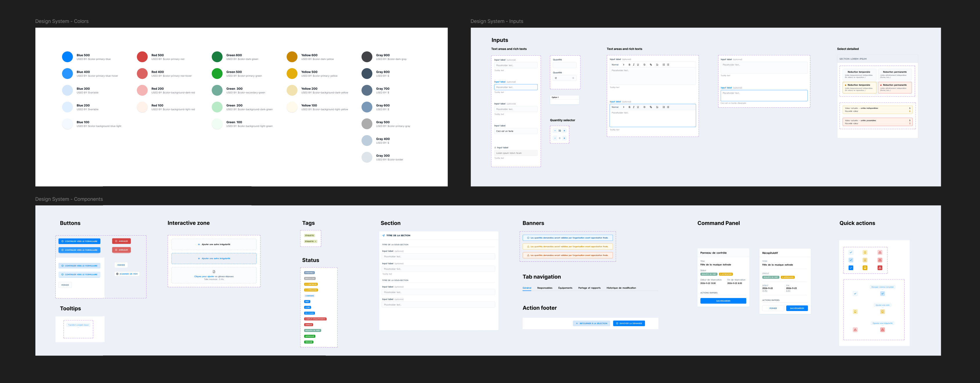Open the Partage et rapports tab
This screenshot has width=980, height=383.
pyautogui.click(x=589, y=288)
